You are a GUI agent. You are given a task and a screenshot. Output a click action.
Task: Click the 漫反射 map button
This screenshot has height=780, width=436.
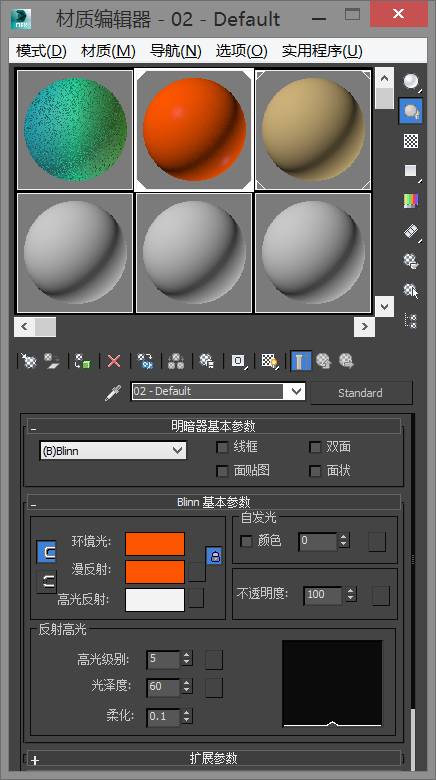(197, 572)
